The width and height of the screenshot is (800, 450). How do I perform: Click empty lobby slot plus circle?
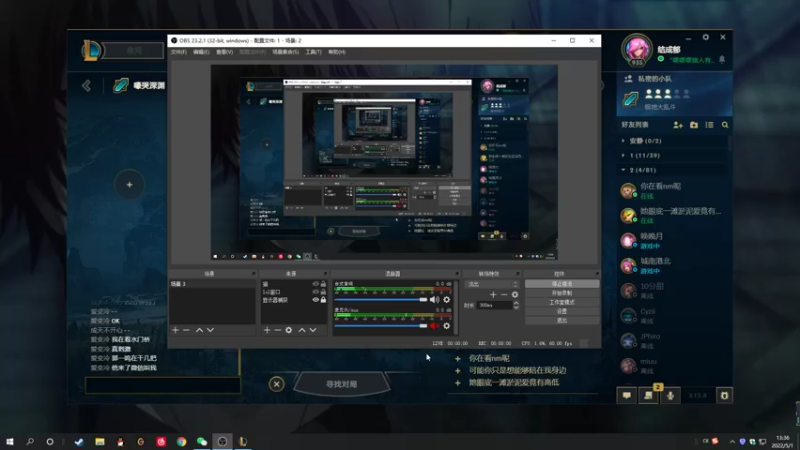point(130,185)
